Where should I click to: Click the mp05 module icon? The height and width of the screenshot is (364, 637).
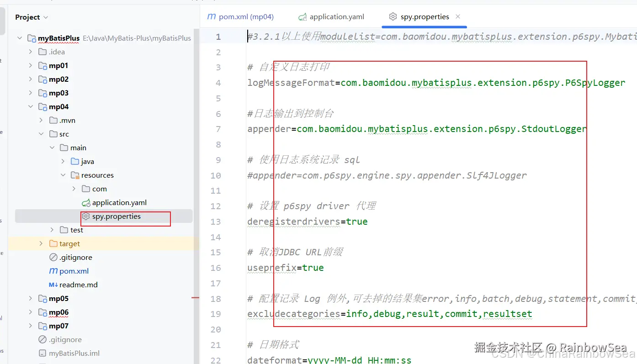tap(42, 298)
